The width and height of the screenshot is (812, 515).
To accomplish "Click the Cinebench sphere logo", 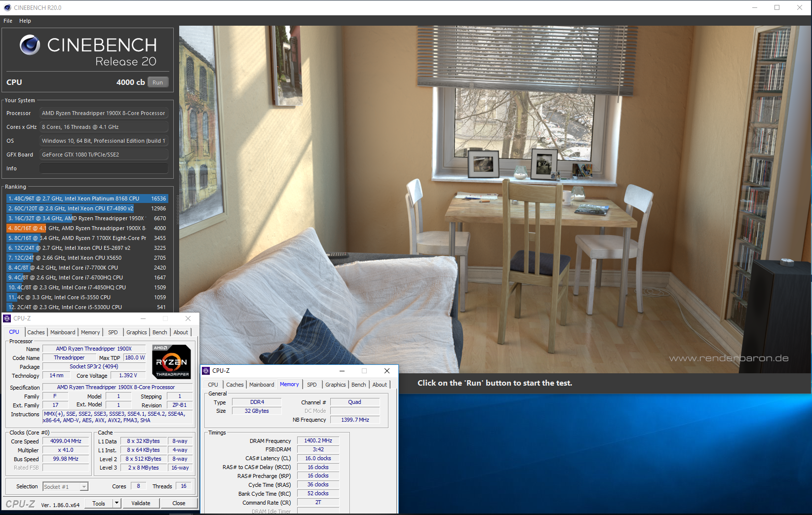I will click(30, 45).
